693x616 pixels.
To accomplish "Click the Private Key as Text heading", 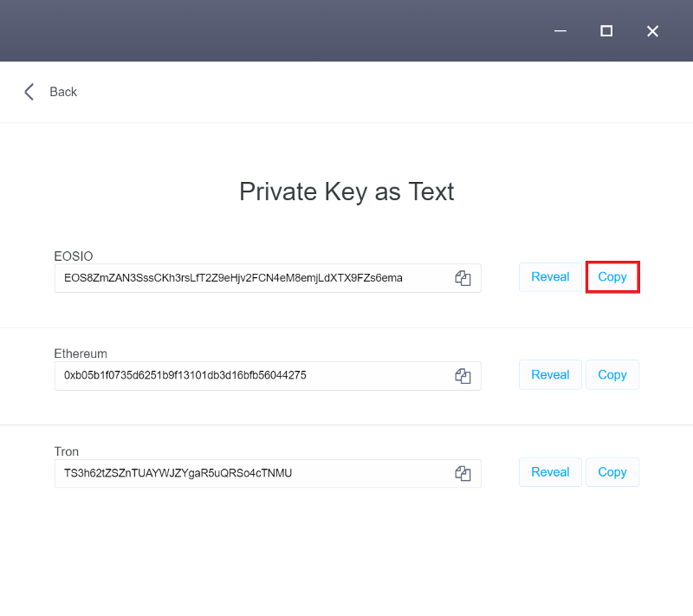I will tap(346, 192).
